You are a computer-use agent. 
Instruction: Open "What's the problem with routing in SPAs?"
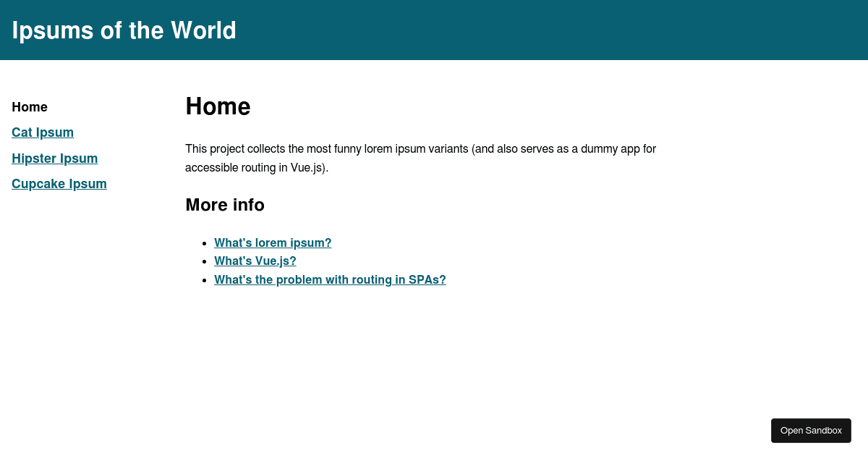point(330,279)
